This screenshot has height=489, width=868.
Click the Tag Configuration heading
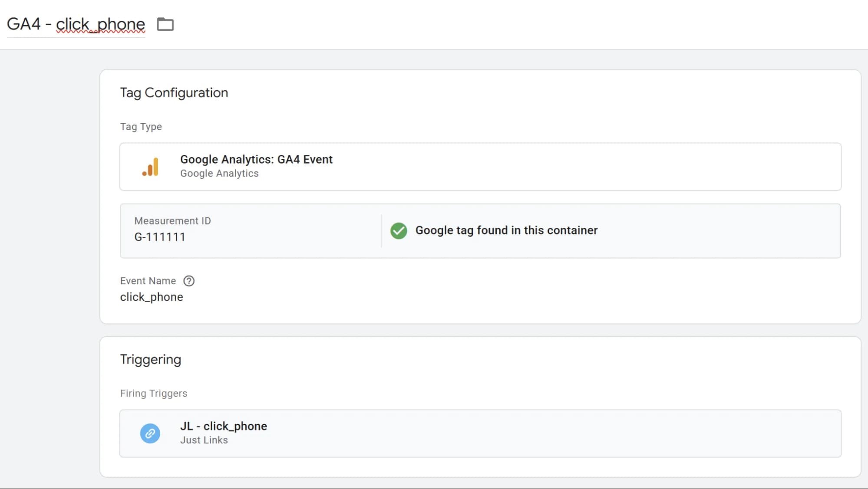(x=174, y=93)
